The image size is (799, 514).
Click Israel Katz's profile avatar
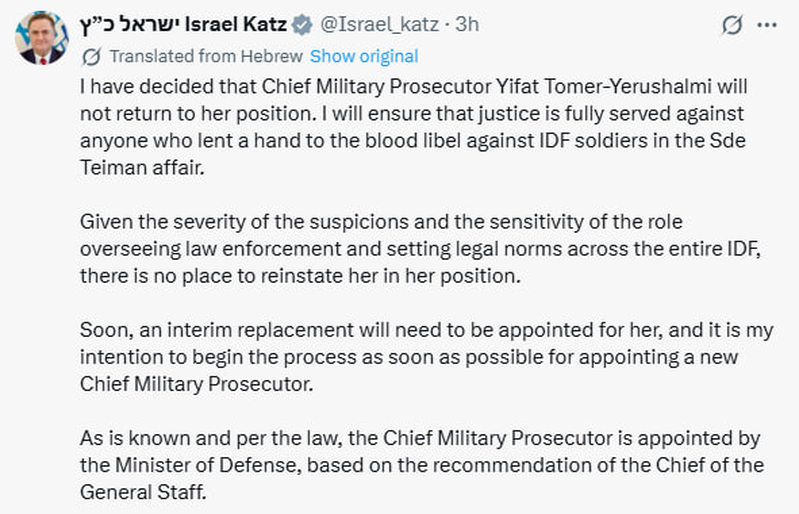pyautogui.click(x=40, y=39)
